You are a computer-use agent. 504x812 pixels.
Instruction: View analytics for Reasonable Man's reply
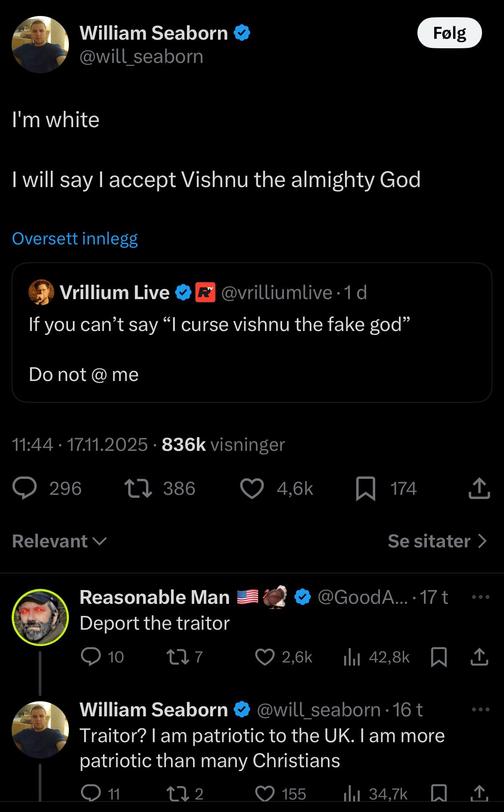click(x=352, y=657)
